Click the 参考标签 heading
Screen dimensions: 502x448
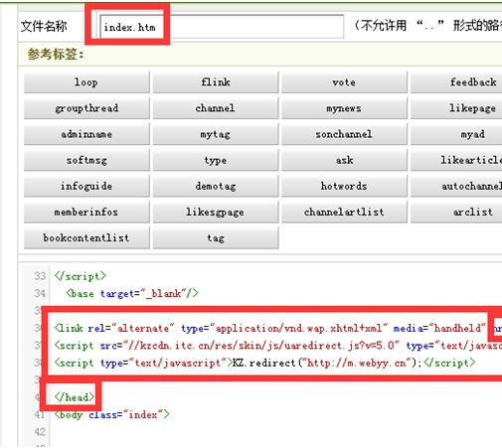pos(56,54)
